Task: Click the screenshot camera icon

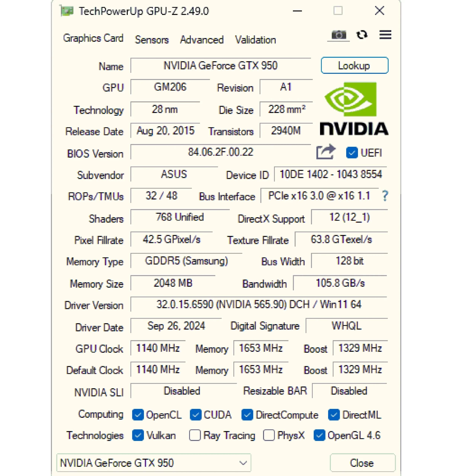Action: [x=339, y=35]
